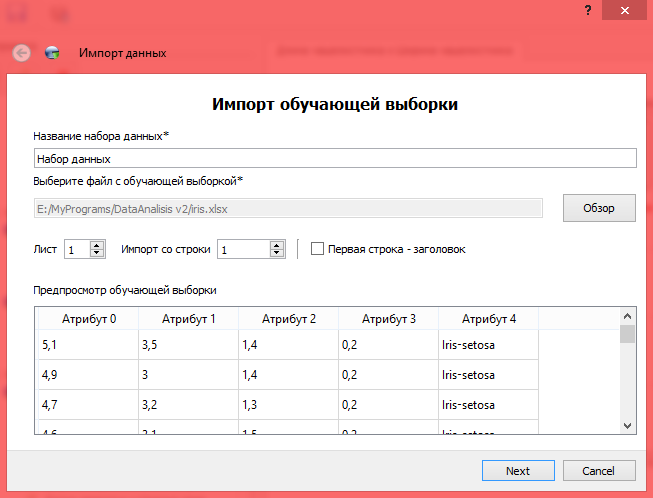
Task: Click 0,2 cell in the 4,9 row
Action: pos(389,375)
